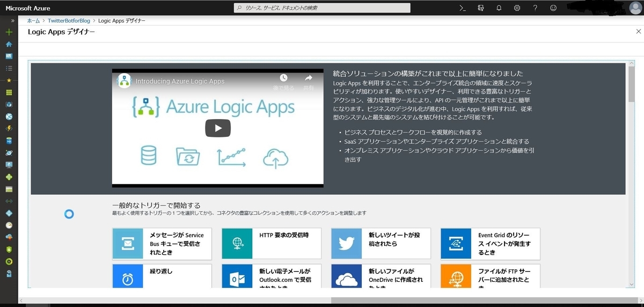Click the Microsoft Azure logo text

[27, 8]
